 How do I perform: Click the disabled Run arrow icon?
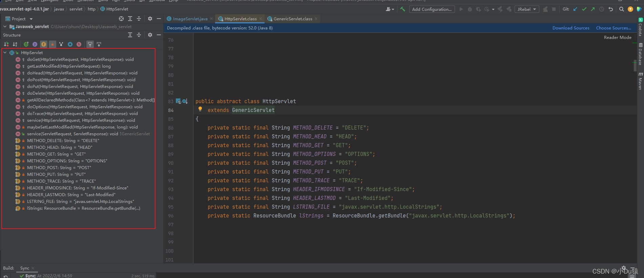461,9
